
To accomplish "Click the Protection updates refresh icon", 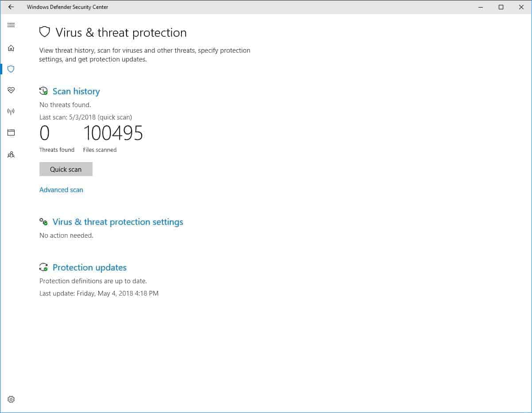I will pyautogui.click(x=43, y=267).
